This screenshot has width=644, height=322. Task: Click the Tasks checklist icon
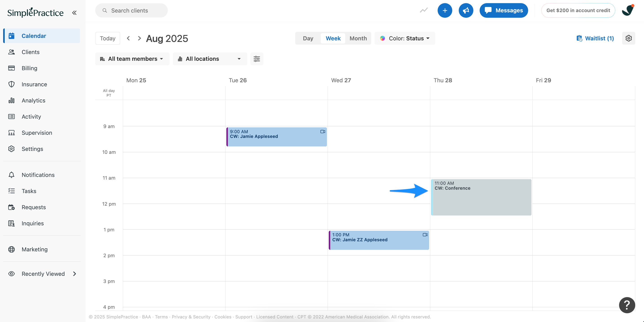11,191
